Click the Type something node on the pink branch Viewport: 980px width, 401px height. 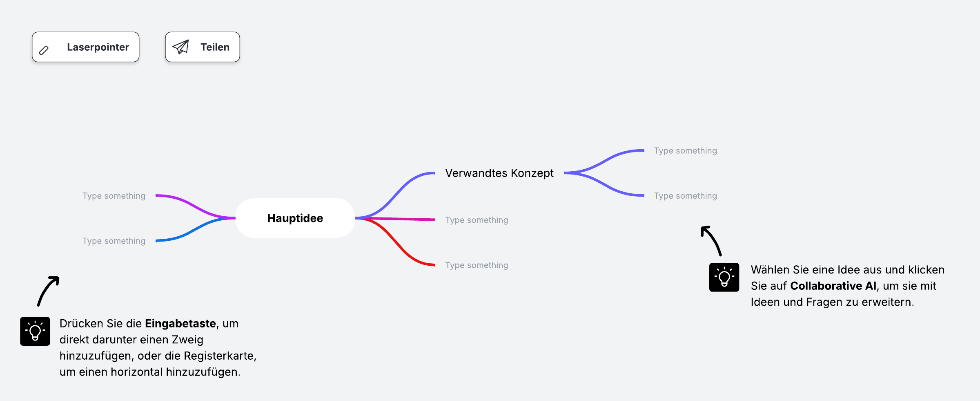click(x=477, y=220)
